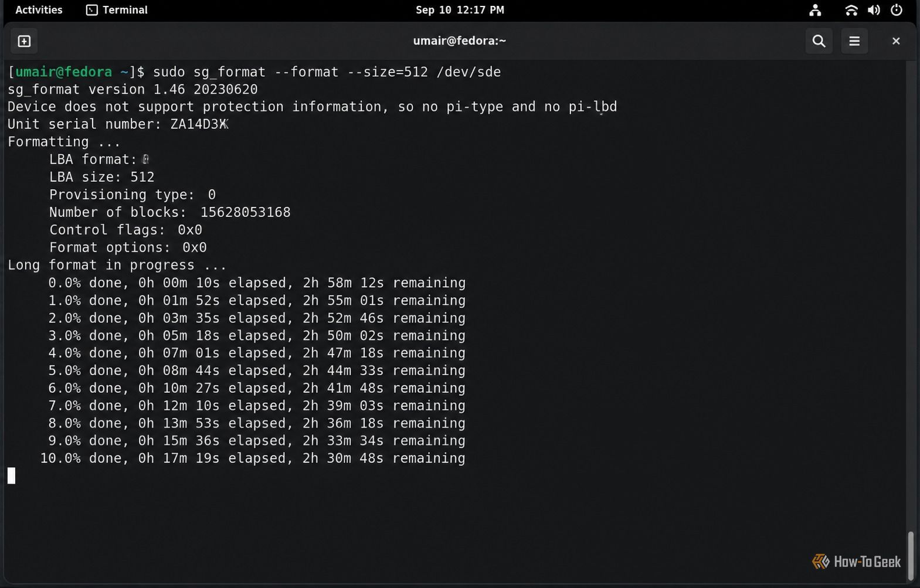Click the How-To Geek watermark logo
The width and height of the screenshot is (920, 588).
tap(856, 562)
